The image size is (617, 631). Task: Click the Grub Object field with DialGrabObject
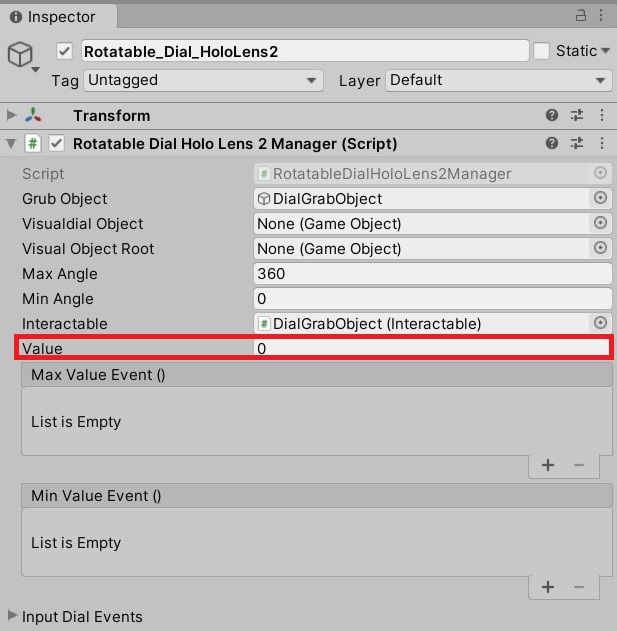click(x=421, y=199)
